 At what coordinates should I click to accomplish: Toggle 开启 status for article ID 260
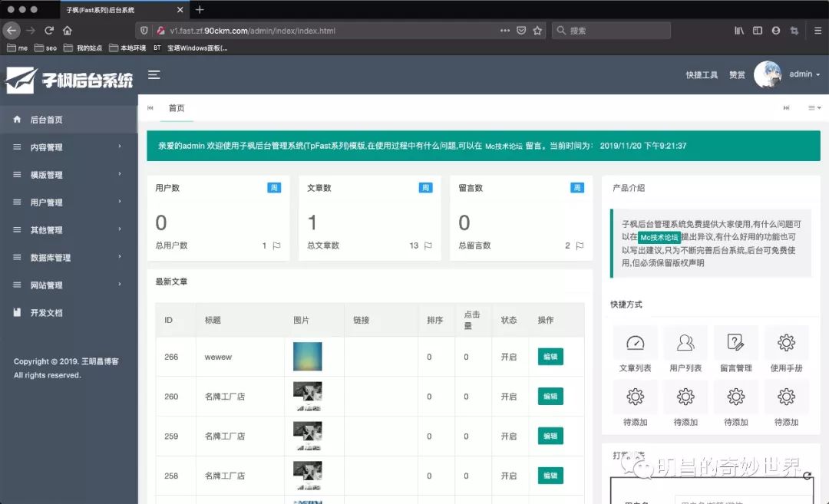coord(508,396)
